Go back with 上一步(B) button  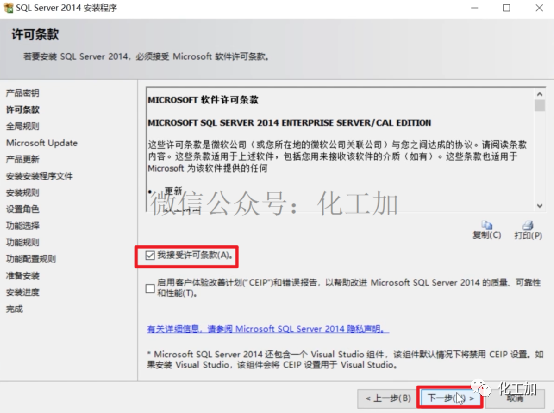(x=388, y=398)
